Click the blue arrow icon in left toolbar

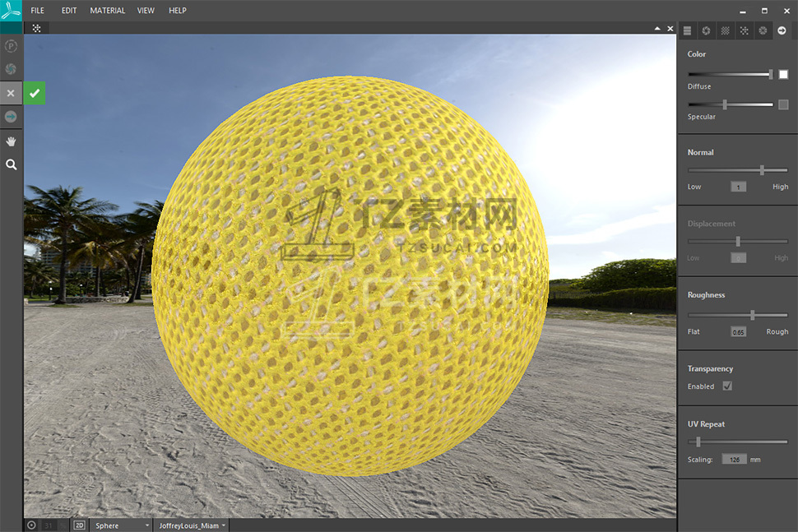point(12,117)
